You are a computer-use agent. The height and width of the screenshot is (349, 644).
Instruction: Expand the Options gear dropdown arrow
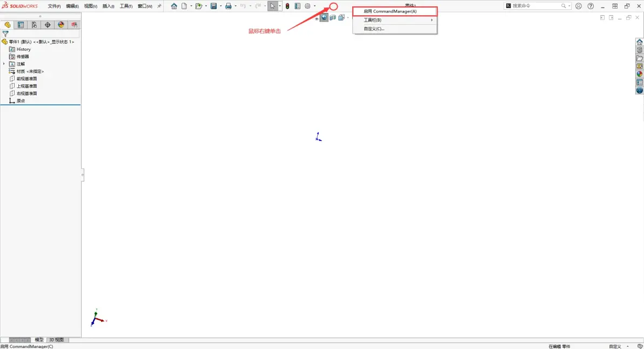[x=314, y=6]
